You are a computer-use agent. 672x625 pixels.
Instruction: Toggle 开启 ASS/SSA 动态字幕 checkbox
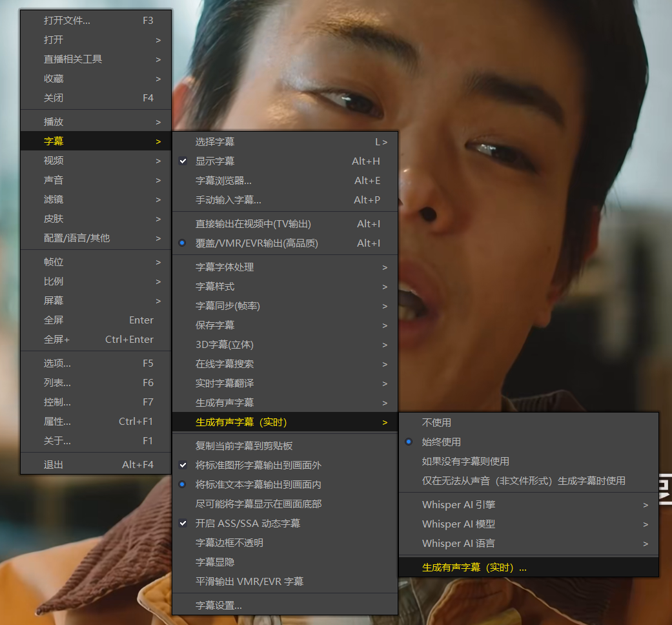(285, 524)
